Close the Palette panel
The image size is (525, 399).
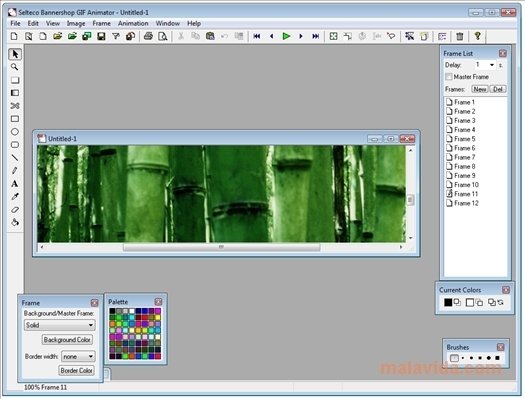tap(158, 301)
